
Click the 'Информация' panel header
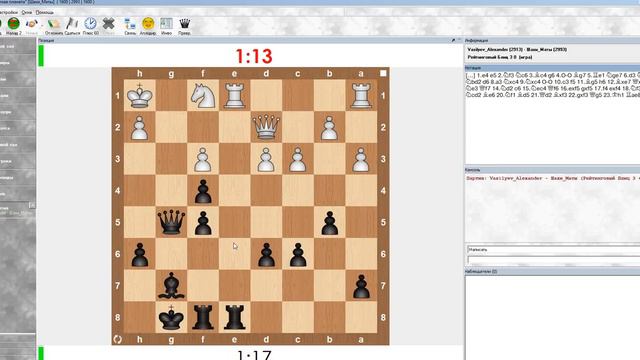pyautogui.click(x=552, y=40)
